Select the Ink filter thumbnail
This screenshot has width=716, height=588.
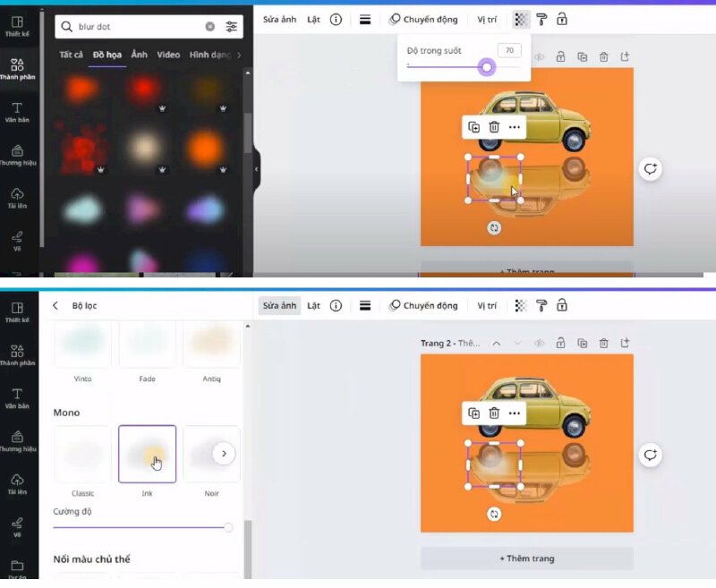click(x=147, y=454)
